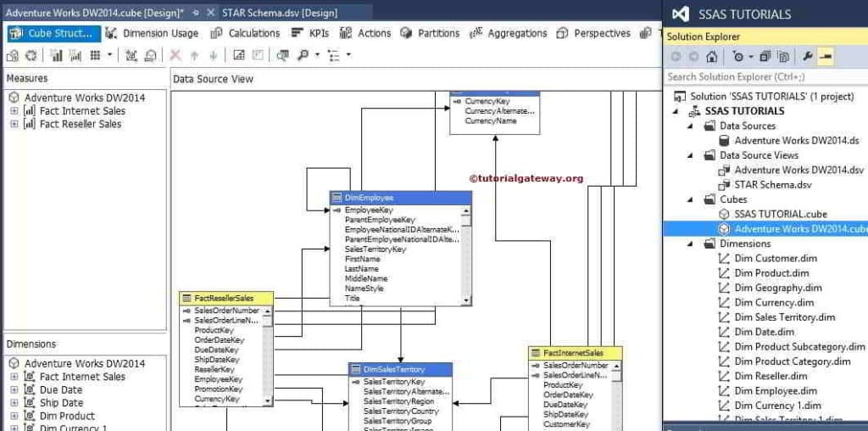Image resolution: width=868 pixels, height=431 pixels.
Task: Collapse the Data Source Views folder
Action: 690,155
